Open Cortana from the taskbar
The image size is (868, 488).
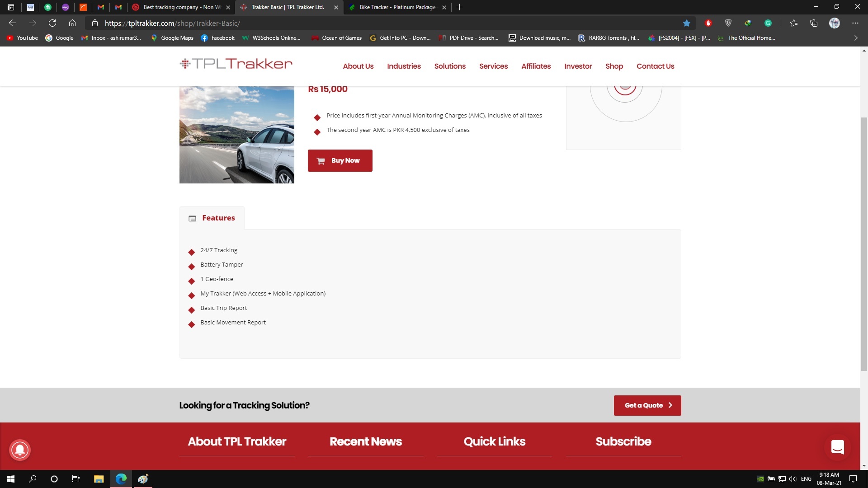[54, 479]
